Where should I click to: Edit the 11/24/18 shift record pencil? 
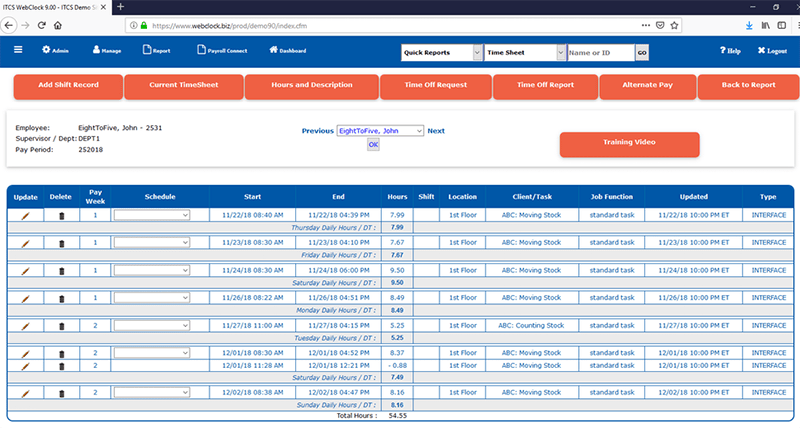pyautogui.click(x=25, y=271)
